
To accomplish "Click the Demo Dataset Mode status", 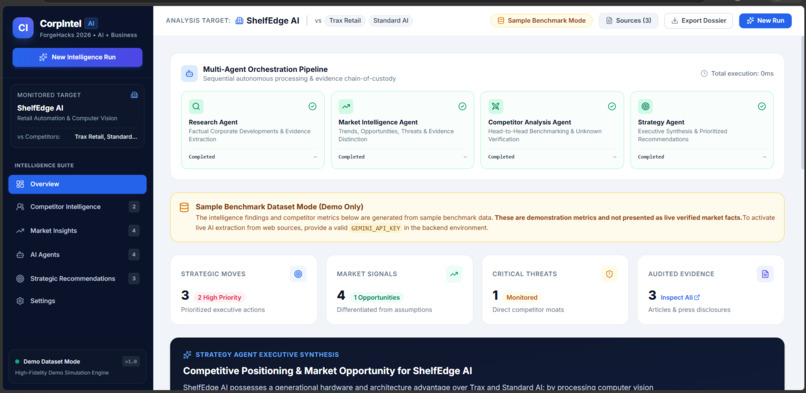I will (47, 362).
